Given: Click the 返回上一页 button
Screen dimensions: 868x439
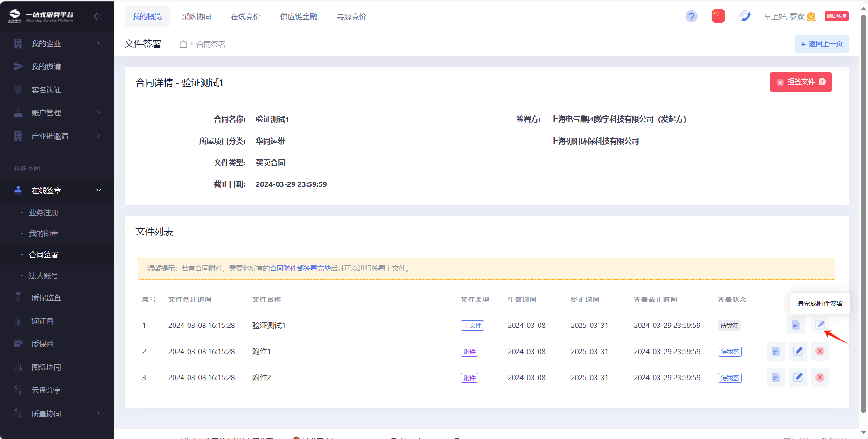Looking at the screenshot, I should (x=822, y=44).
